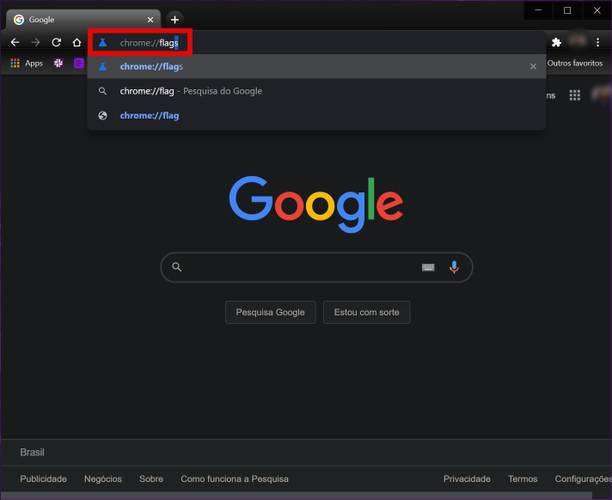Close the Google tab

[150, 20]
